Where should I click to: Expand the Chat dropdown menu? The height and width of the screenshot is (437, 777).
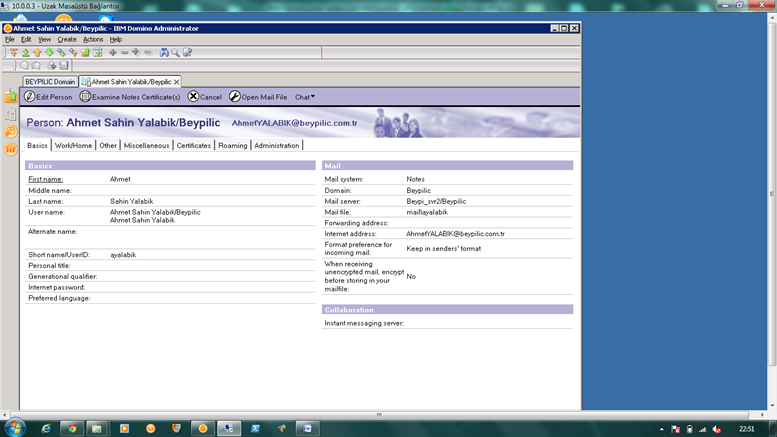[305, 97]
